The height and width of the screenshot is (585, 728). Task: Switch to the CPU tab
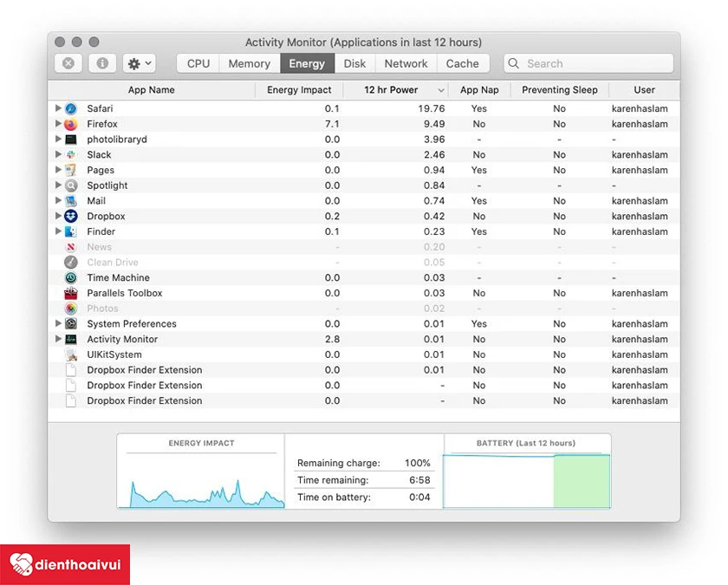pyautogui.click(x=198, y=63)
